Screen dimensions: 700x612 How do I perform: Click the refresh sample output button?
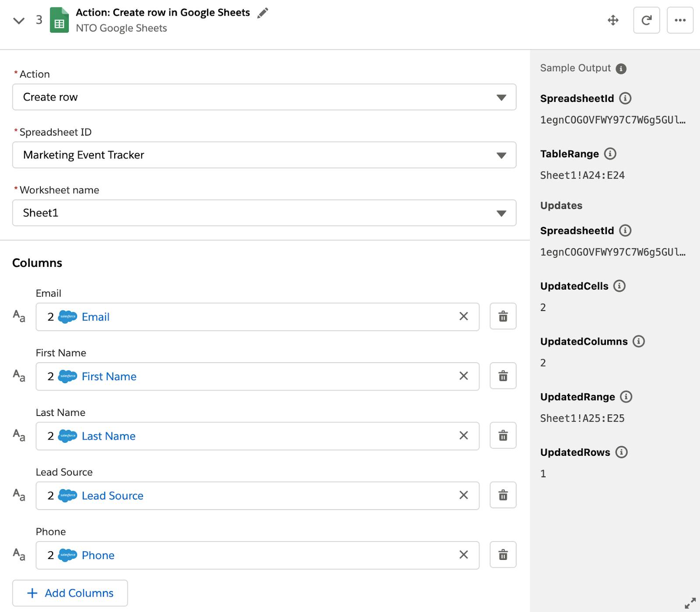(646, 20)
